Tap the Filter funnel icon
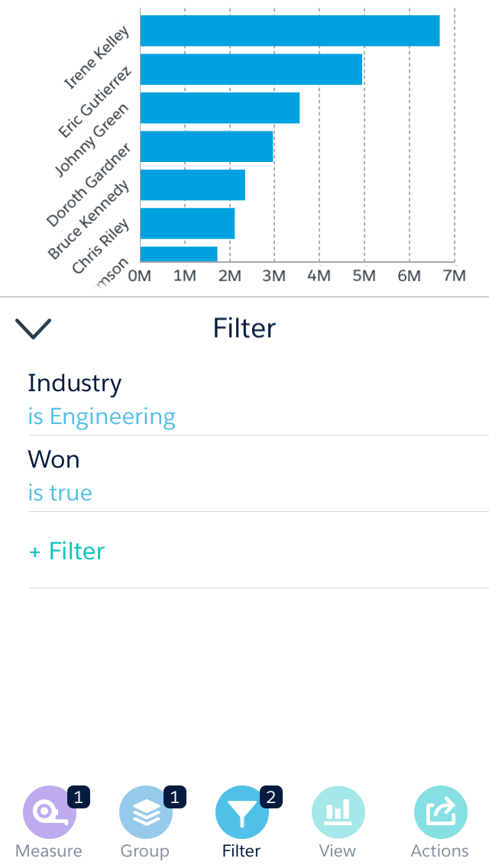The image size is (489, 868). click(241, 813)
